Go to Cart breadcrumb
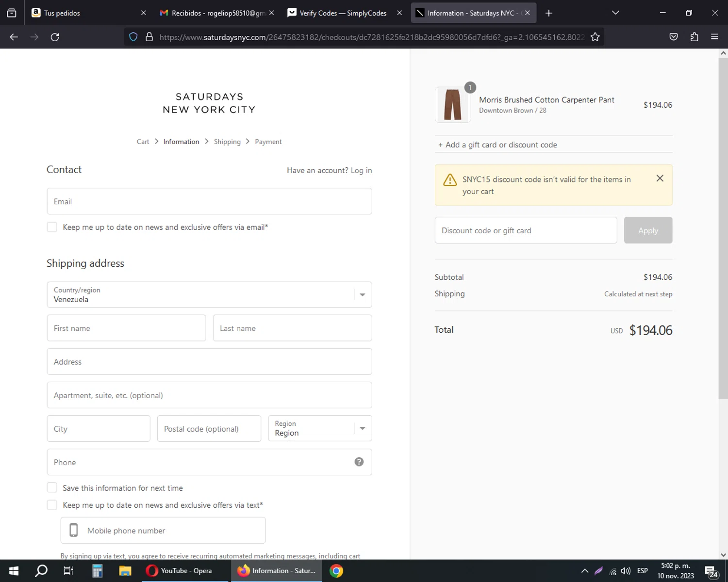728x582 pixels. [143, 142]
